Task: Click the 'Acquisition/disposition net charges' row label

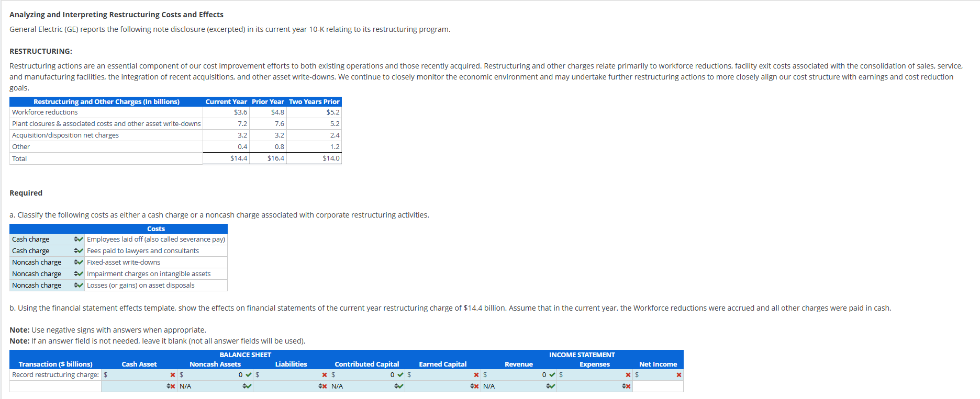Action: click(x=65, y=135)
